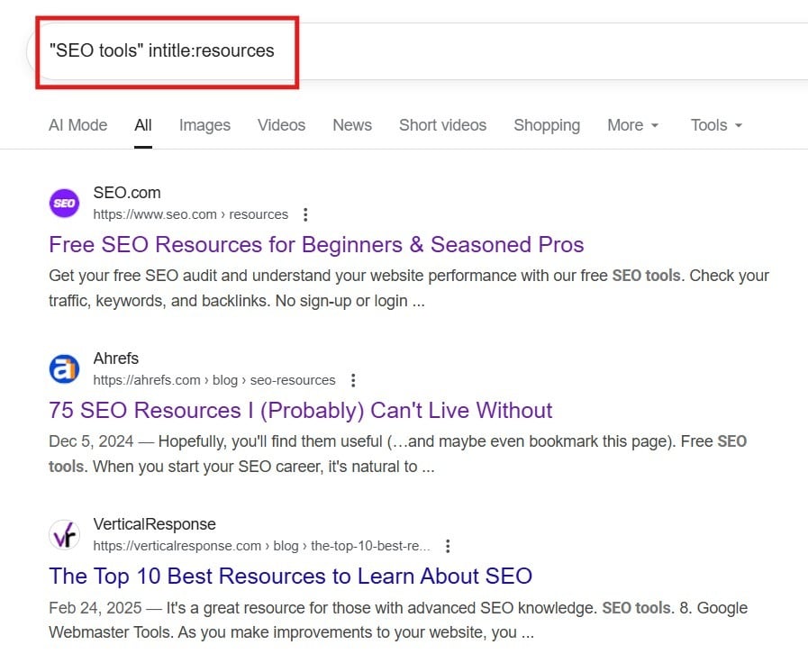Click the VerticalResponse site favicon

64,534
